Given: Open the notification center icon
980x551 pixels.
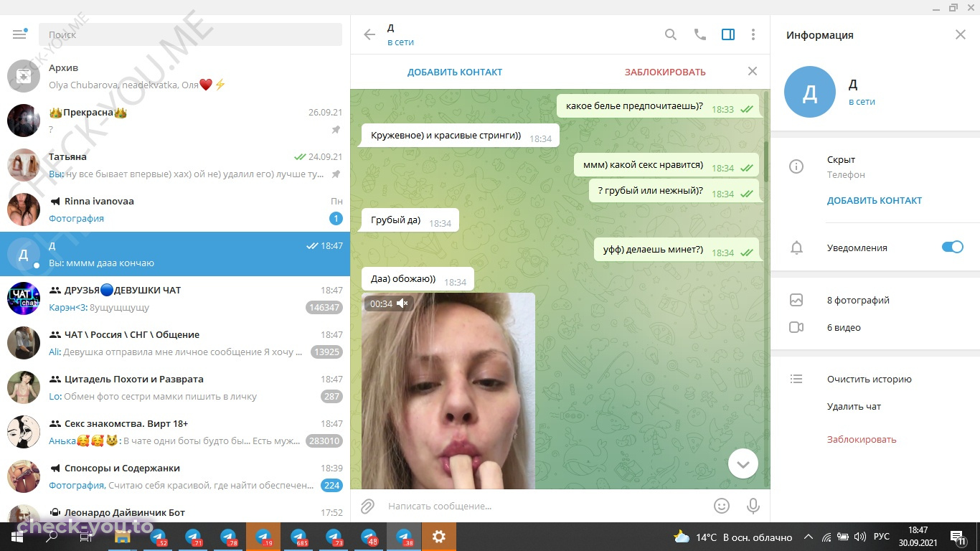Looking at the screenshot, I should point(958,537).
